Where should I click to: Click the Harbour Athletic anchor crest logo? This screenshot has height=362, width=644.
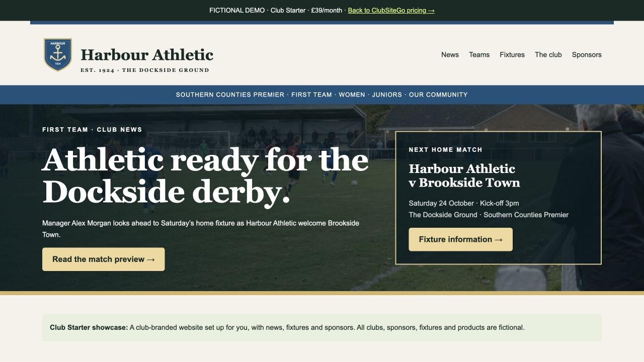pos(58,55)
